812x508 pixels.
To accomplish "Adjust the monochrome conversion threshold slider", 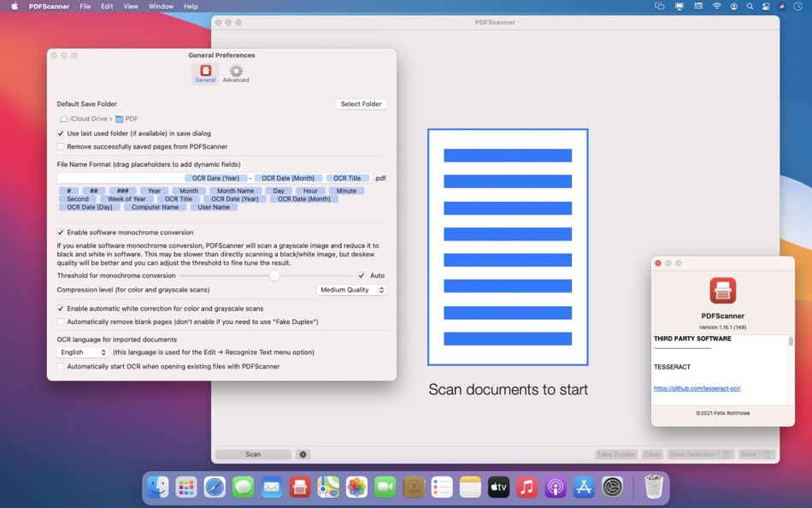I will click(x=274, y=275).
